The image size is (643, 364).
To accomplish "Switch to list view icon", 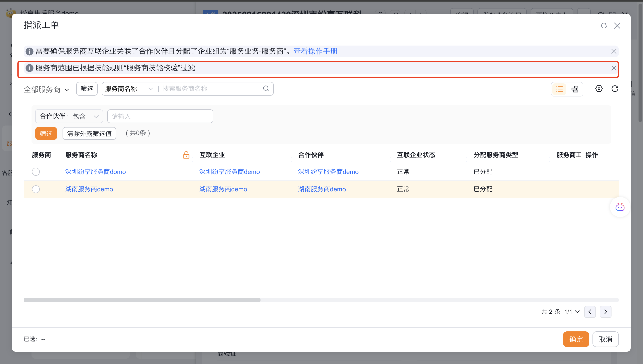I will [559, 89].
